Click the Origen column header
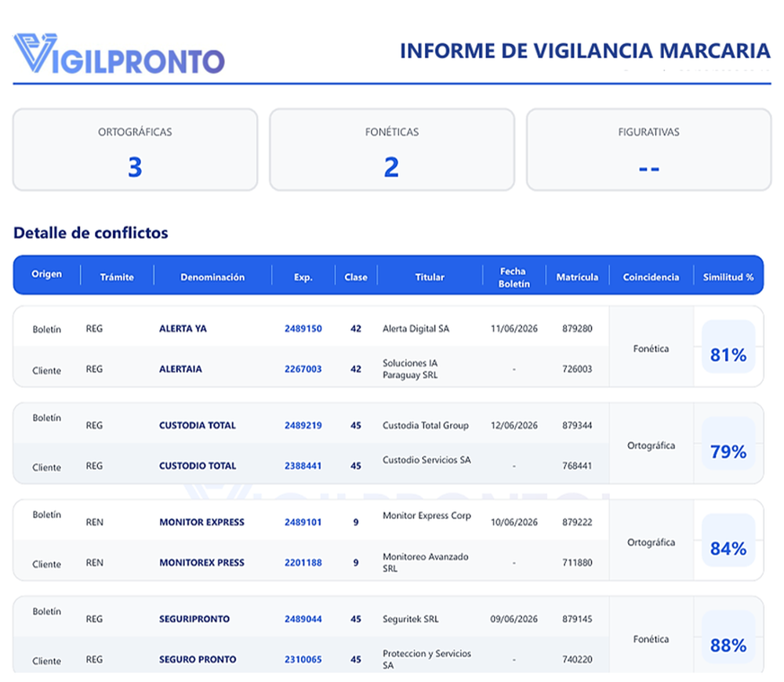The height and width of the screenshot is (682, 784). (x=46, y=274)
